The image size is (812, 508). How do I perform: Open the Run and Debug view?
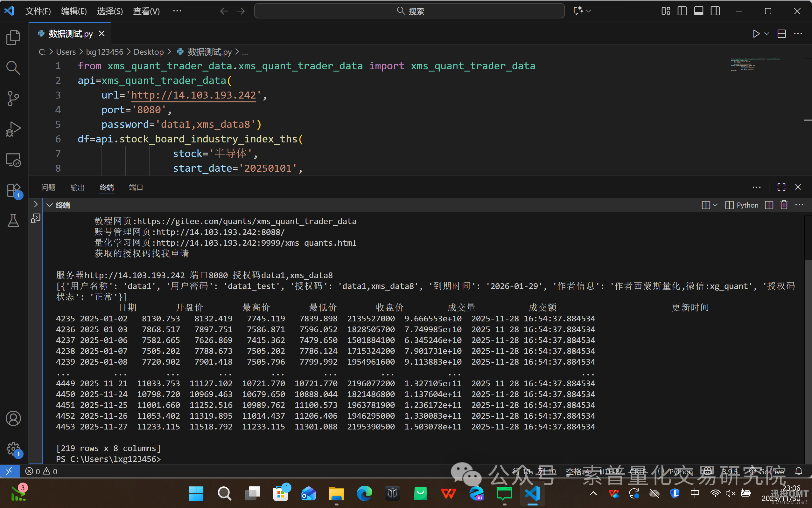(x=13, y=129)
